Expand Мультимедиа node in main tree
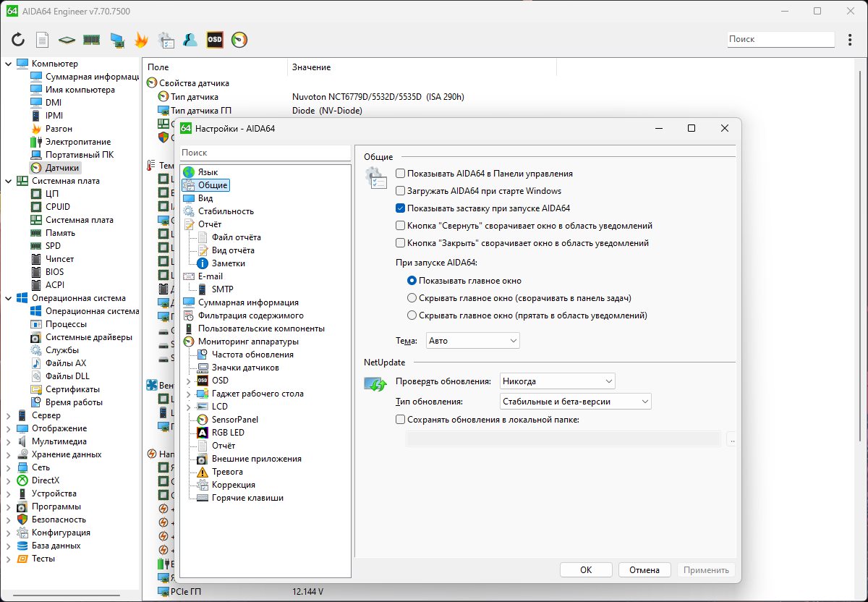This screenshot has width=868, height=602. (9, 441)
